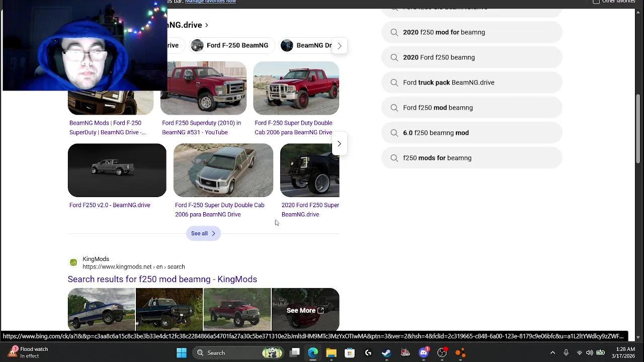Open 'Ford F250 Superduty (2010)' YouTube thumbnail

[203, 88]
